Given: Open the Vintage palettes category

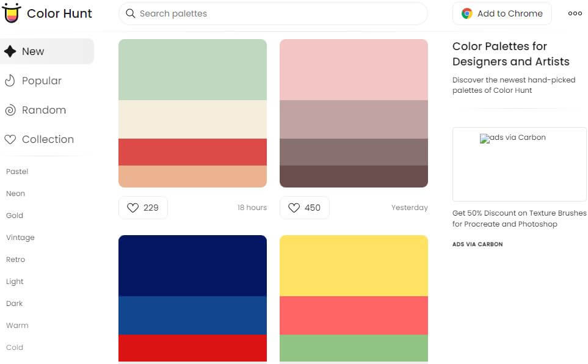Looking at the screenshot, I should 20,238.
